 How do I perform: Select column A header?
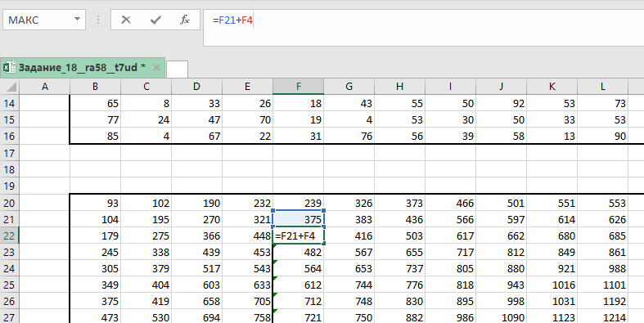click(x=45, y=87)
